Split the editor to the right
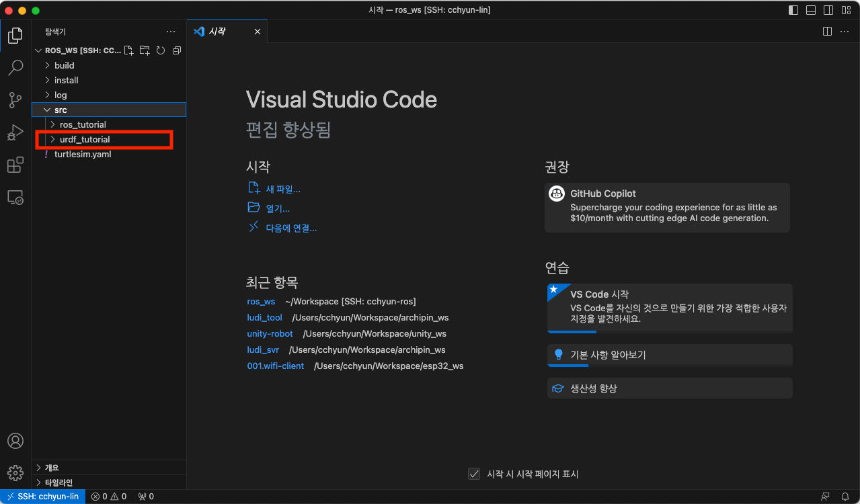The height and width of the screenshot is (504, 860). pos(828,32)
